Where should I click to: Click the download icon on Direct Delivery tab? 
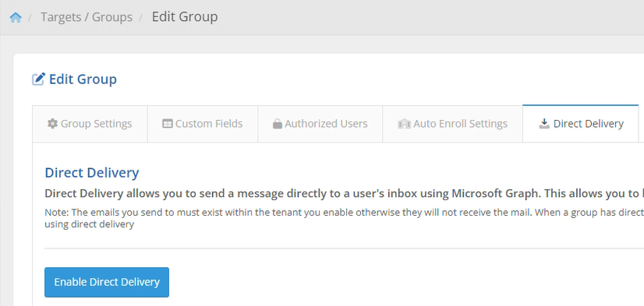[544, 124]
